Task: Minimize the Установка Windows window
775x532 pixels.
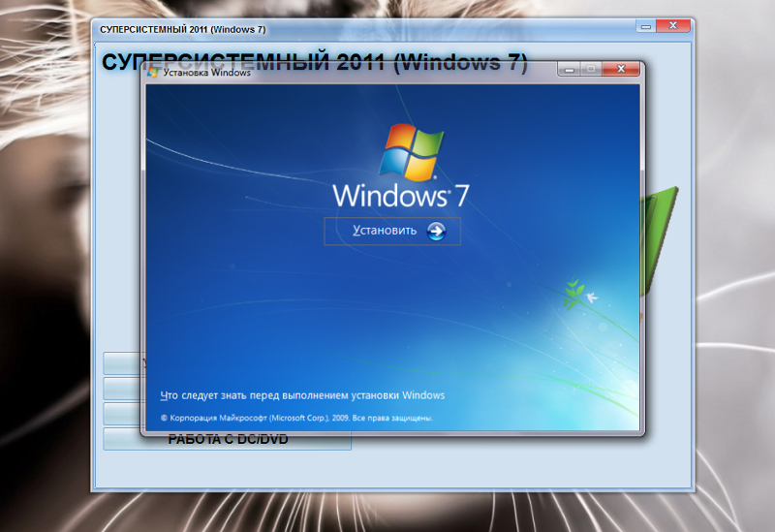Action: (x=569, y=69)
